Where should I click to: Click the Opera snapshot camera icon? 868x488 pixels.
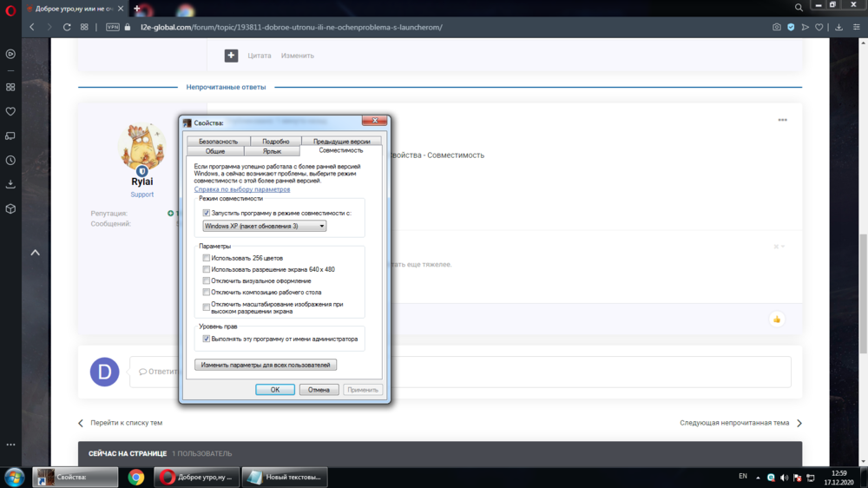click(x=777, y=27)
